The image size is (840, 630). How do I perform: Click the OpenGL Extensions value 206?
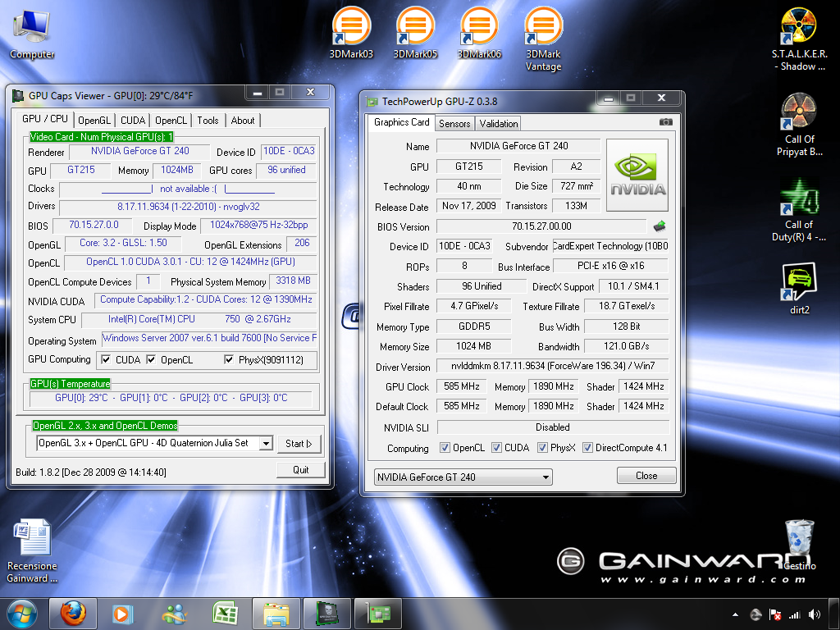(302, 243)
